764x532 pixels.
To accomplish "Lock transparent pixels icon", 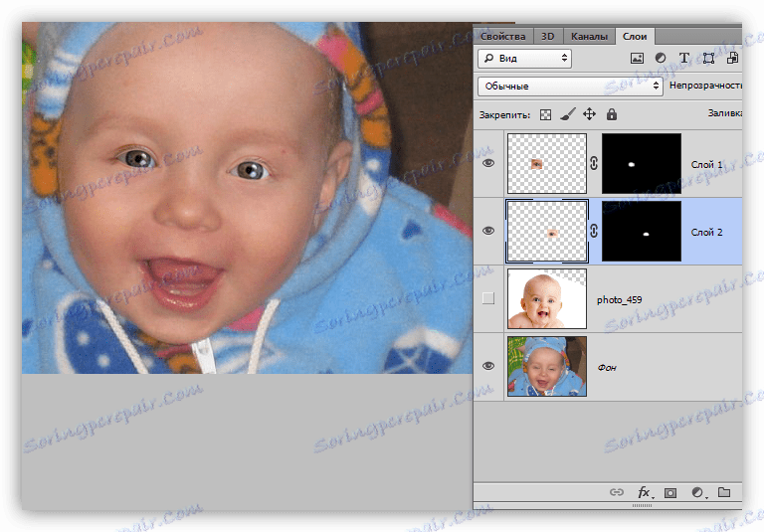I will (x=546, y=115).
